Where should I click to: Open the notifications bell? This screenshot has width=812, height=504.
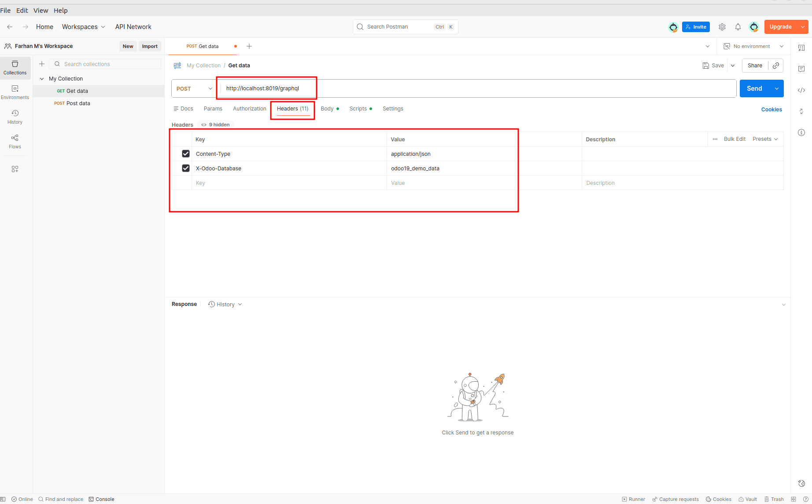738,27
